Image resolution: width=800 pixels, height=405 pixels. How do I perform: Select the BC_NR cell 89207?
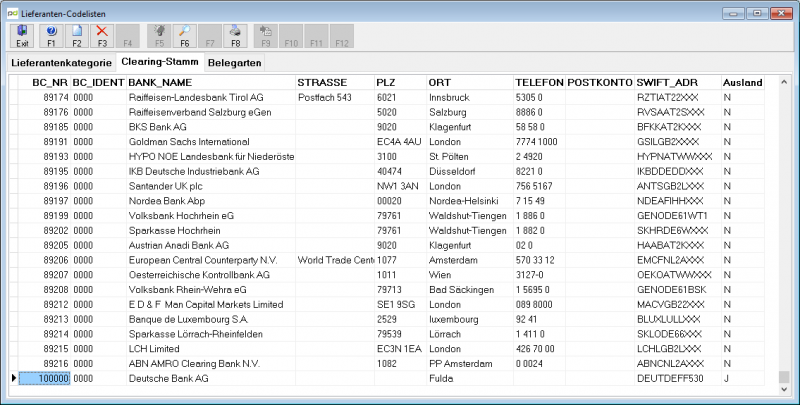point(44,275)
